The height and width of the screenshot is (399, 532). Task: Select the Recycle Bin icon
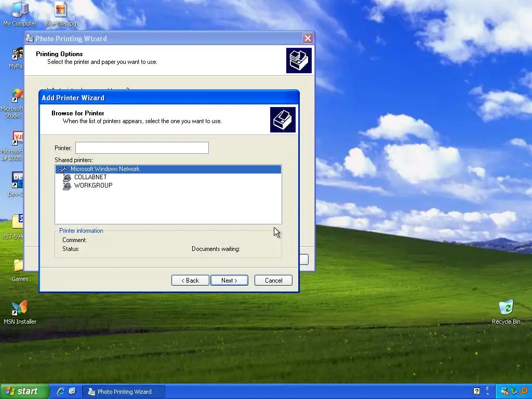click(x=506, y=312)
